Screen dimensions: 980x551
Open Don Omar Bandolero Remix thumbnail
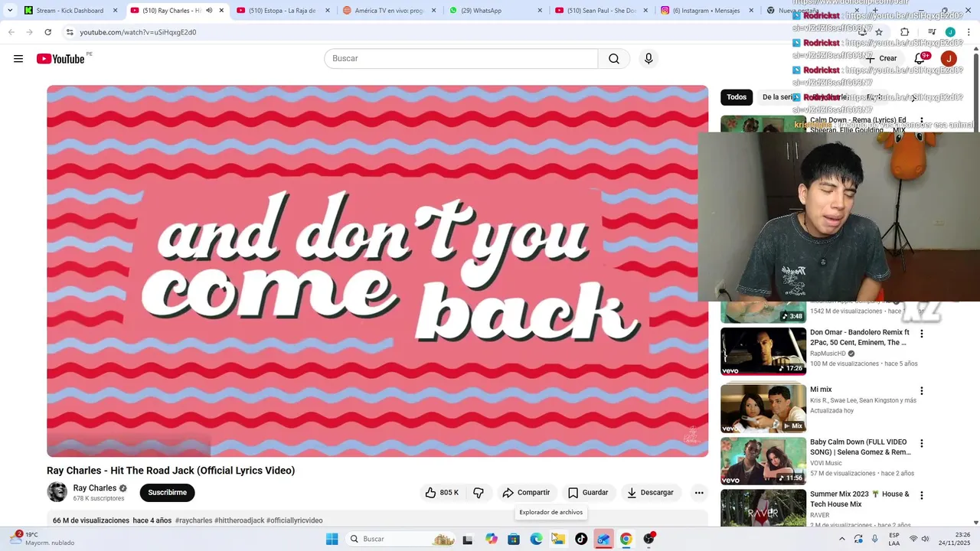tap(763, 351)
